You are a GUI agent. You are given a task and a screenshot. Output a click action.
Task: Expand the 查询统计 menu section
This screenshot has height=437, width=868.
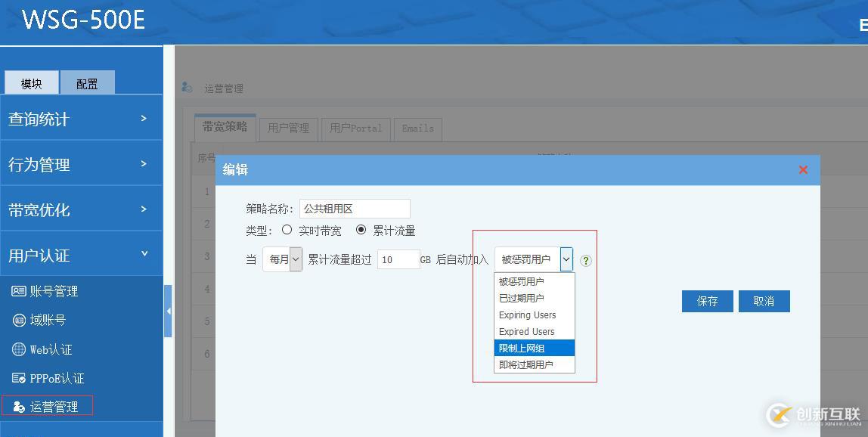click(82, 118)
